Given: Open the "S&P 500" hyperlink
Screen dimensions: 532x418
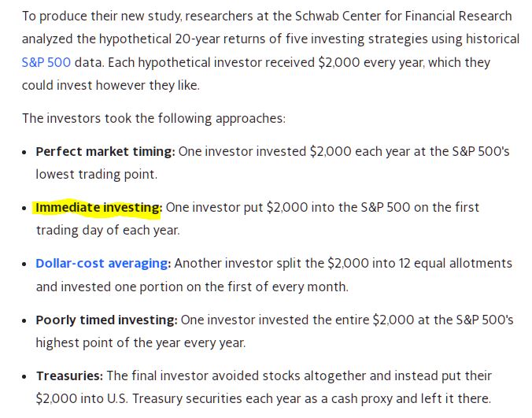Looking at the screenshot, I should [x=47, y=62].
